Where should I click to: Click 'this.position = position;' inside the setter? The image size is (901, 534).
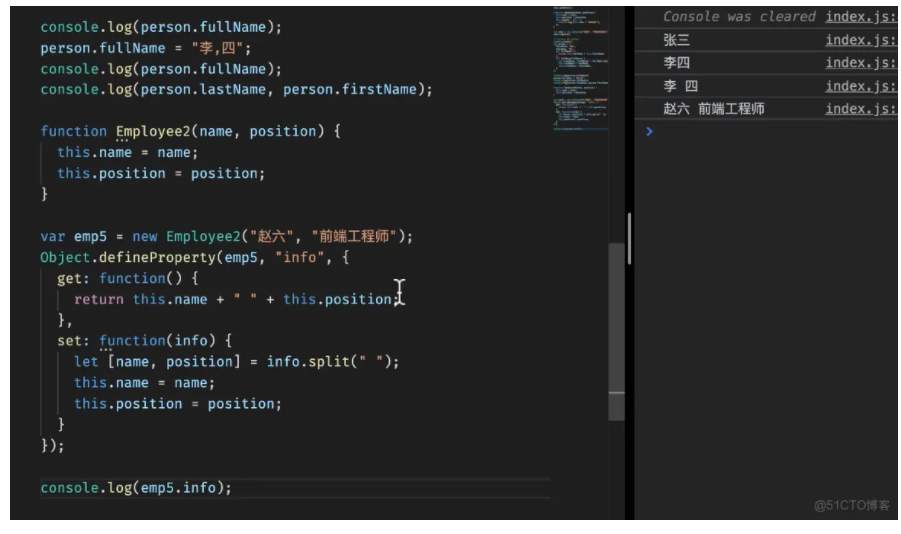pyautogui.click(x=178, y=404)
